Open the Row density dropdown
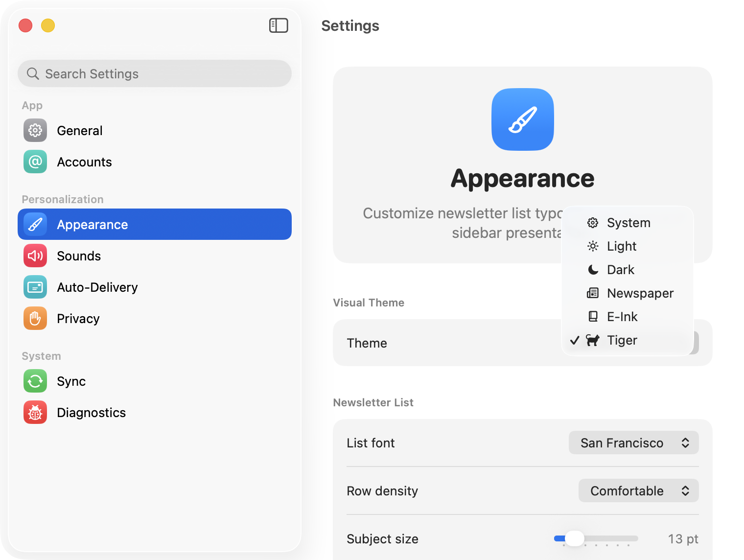 (638, 490)
